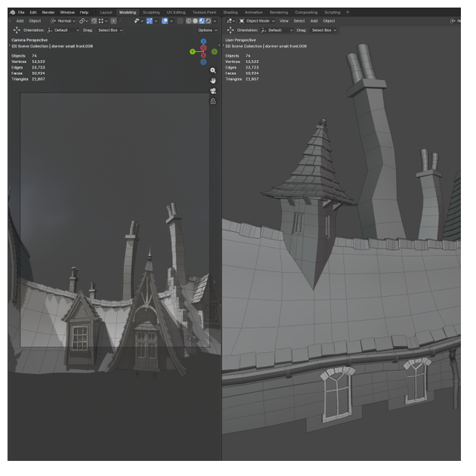Select wireframe viewport shading

click(189, 21)
